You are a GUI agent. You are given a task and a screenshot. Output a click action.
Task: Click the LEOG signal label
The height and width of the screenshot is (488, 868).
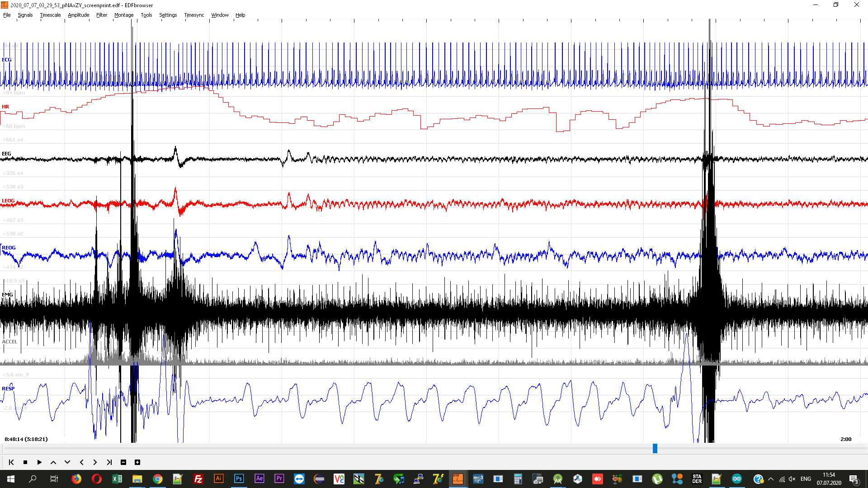8,201
